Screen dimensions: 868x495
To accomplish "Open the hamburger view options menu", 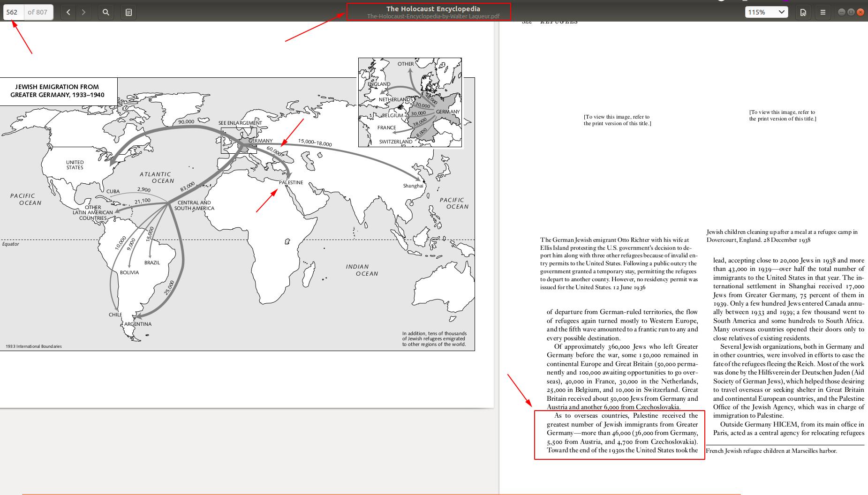I will [823, 12].
